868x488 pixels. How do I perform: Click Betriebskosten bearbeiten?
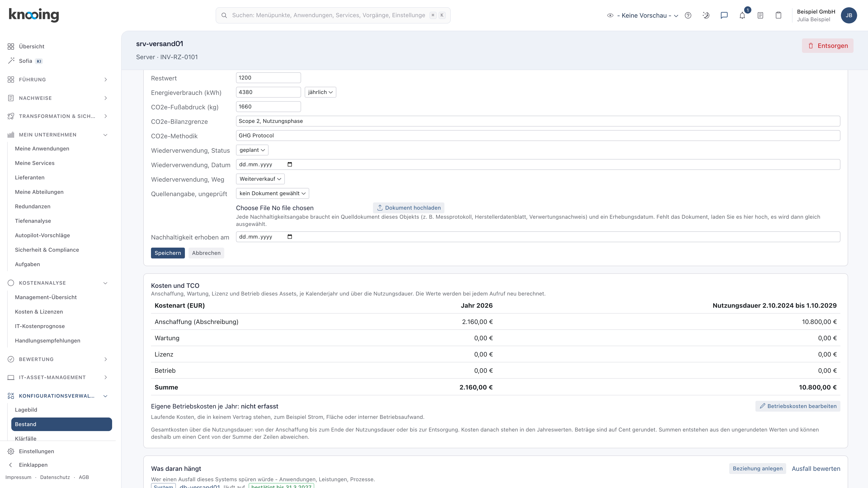[x=797, y=406]
